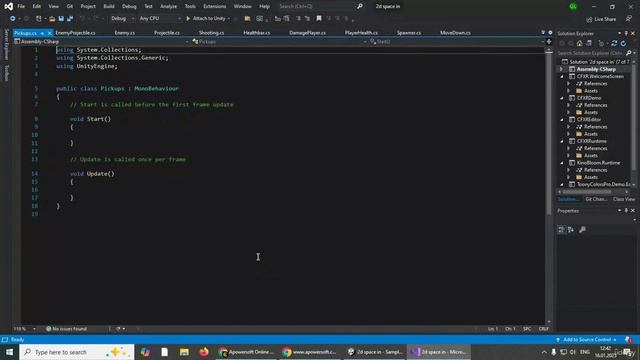This screenshot has width=640, height=360.
Task: Click the editor split window icon
Action: [x=549, y=42]
